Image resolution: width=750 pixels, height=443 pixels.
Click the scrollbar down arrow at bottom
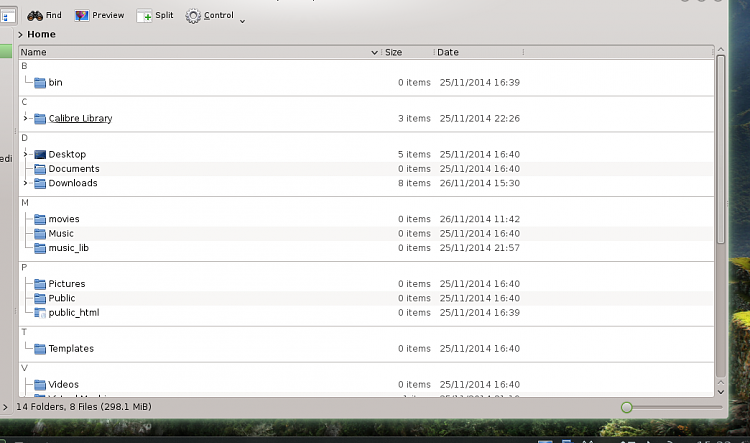click(721, 392)
